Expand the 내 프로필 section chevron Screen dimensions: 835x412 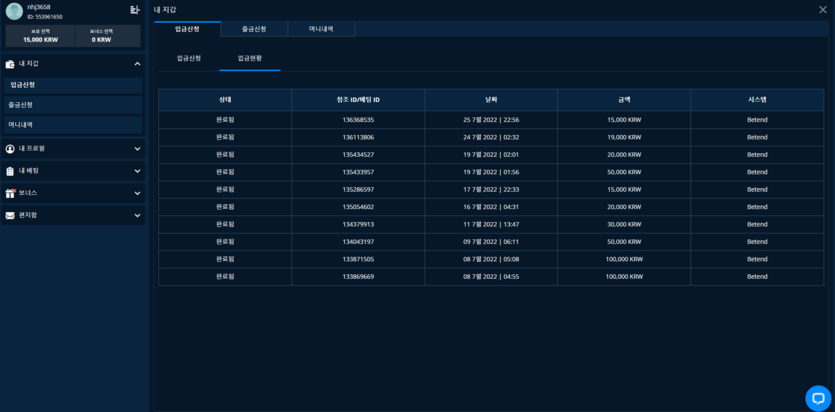pos(137,149)
